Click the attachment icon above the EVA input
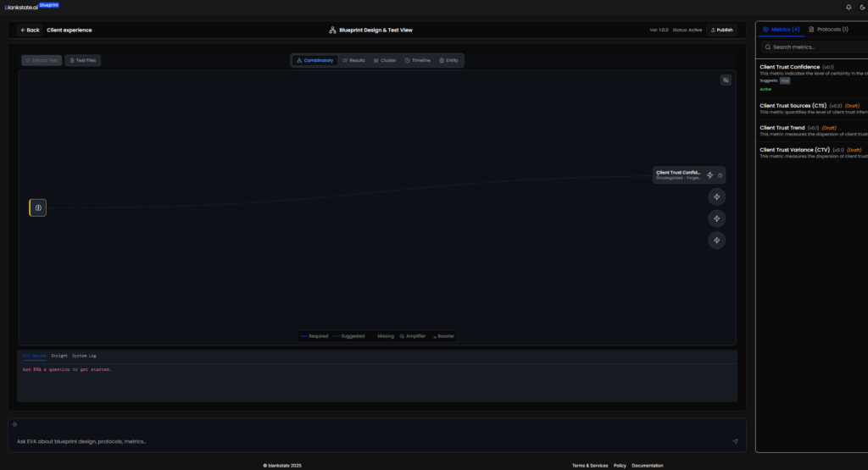The height and width of the screenshot is (470, 868). click(x=14, y=424)
